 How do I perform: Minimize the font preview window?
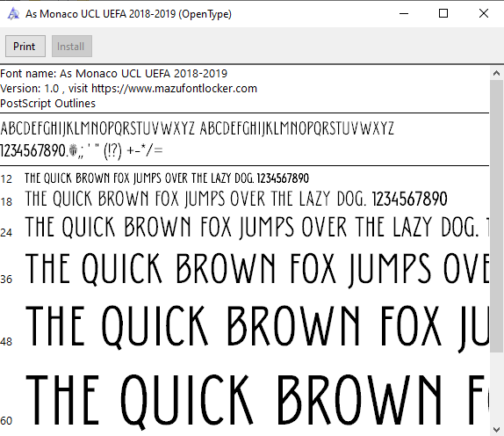click(x=404, y=13)
